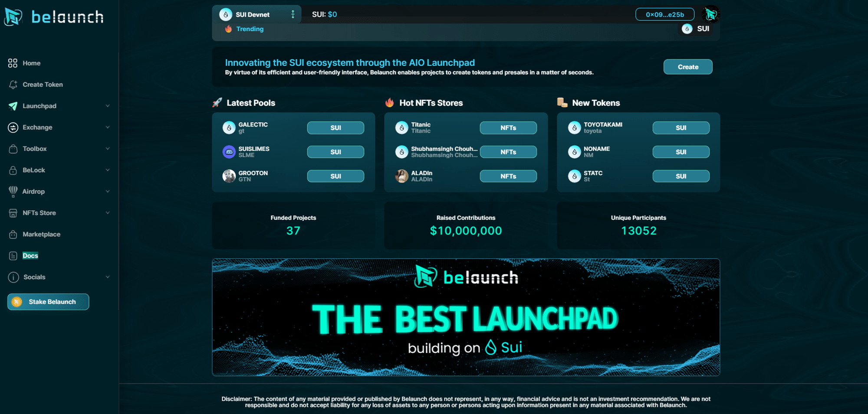Click NFTs button for ALADIn store
Screen dimensions: 868x414
point(508,176)
